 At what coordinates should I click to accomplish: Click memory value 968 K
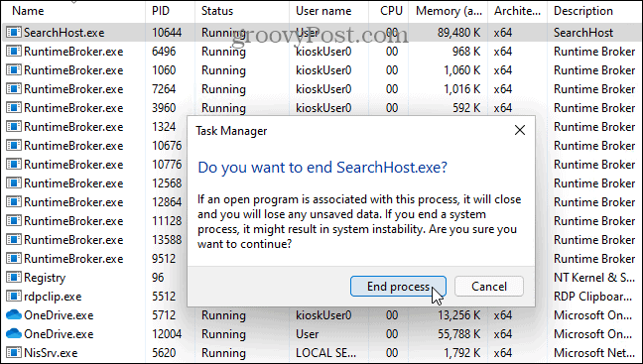tap(465, 52)
